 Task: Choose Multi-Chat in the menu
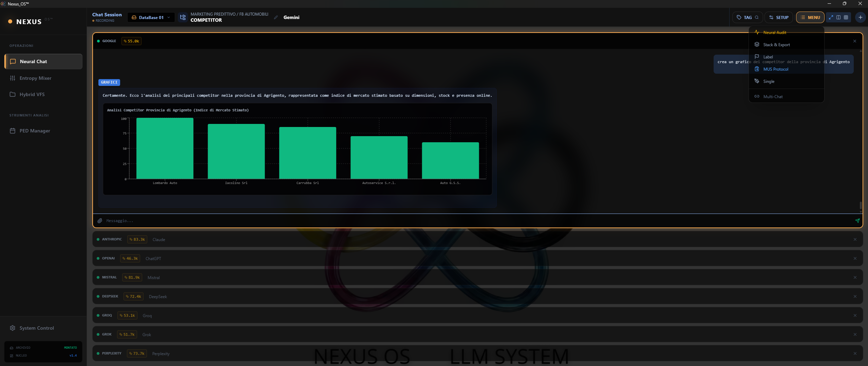[x=786, y=97]
